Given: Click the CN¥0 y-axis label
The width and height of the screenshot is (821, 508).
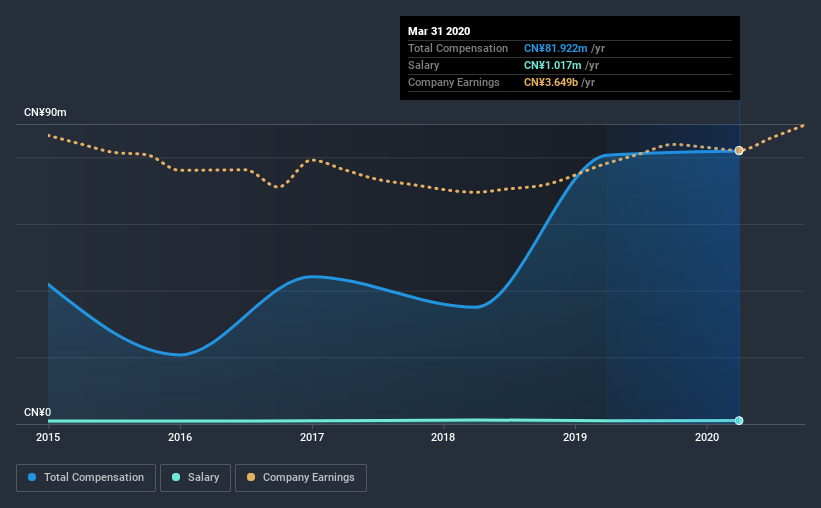Looking at the screenshot, I should point(38,413).
